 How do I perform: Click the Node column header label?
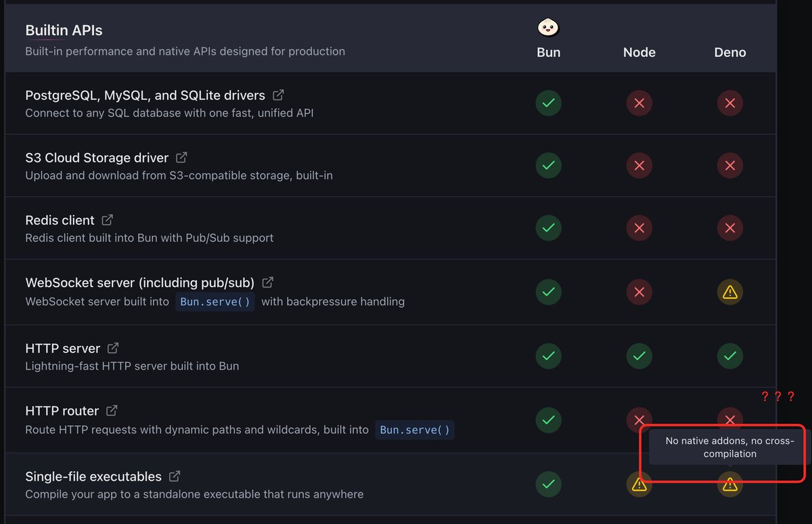(x=639, y=52)
